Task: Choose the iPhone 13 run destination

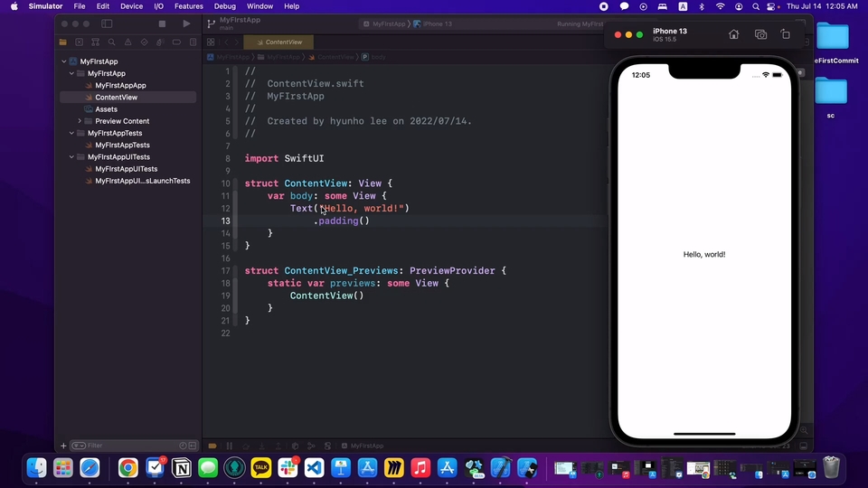Action: [x=433, y=23]
